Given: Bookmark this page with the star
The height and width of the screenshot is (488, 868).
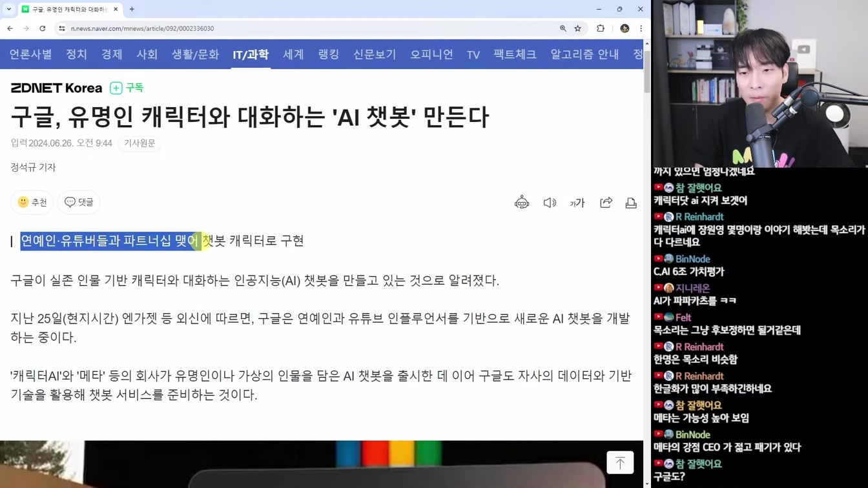Looking at the screenshot, I should pos(578,28).
